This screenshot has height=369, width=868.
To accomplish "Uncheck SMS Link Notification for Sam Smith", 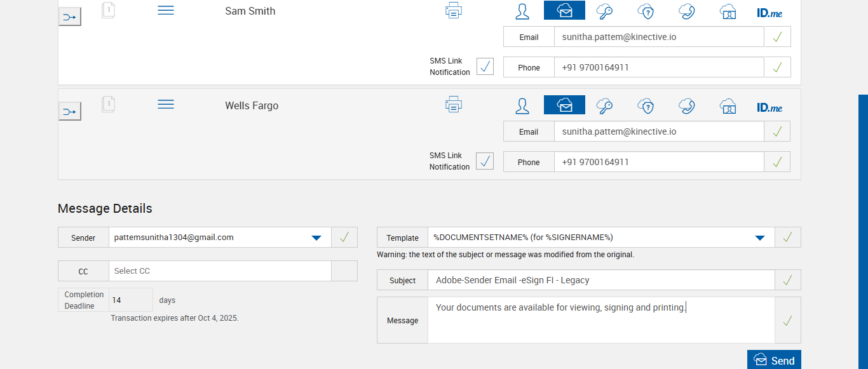I will [x=485, y=67].
